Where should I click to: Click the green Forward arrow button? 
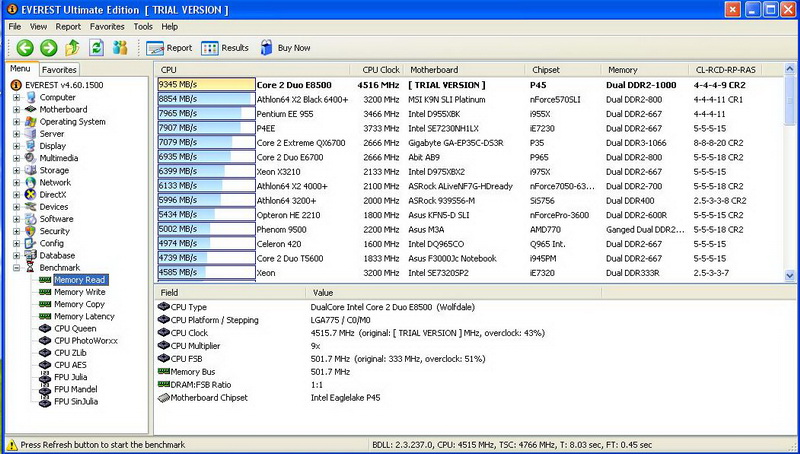coord(48,48)
